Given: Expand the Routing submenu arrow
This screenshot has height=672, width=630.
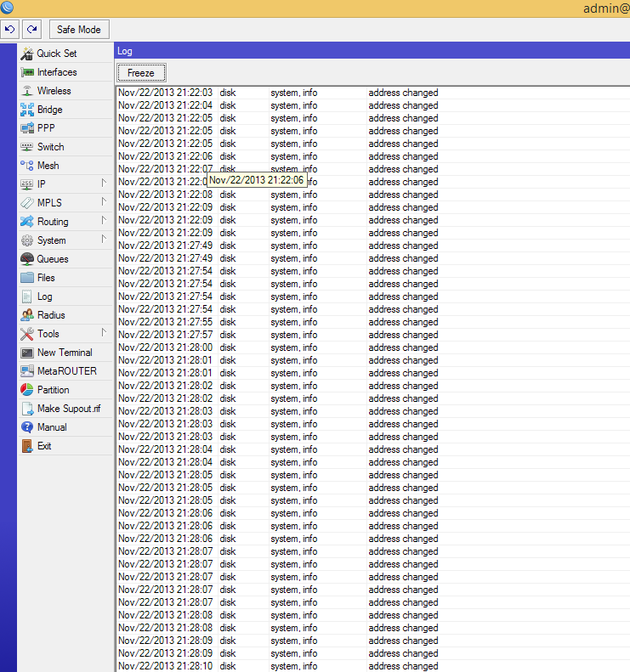Looking at the screenshot, I should [x=104, y=220].
